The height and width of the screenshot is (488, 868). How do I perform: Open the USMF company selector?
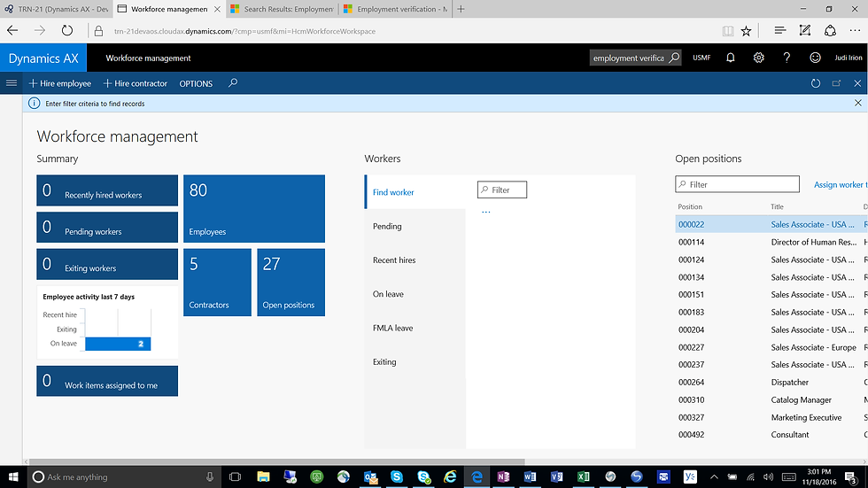point(701,58)
